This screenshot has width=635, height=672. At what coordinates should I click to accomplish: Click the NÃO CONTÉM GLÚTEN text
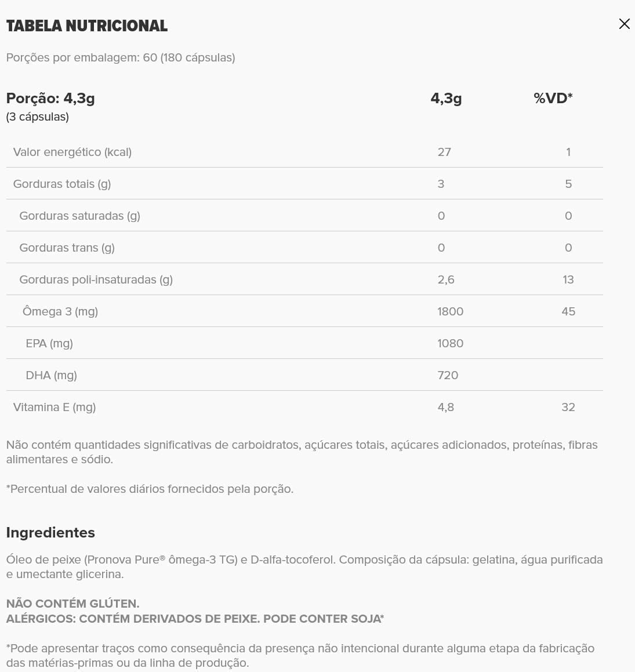click(x=72, y=604)
